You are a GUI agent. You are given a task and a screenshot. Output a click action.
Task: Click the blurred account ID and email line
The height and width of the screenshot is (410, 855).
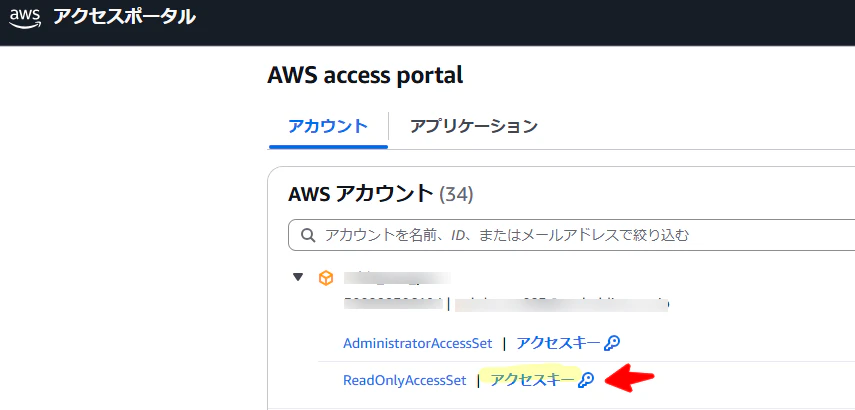click(507, 304)
